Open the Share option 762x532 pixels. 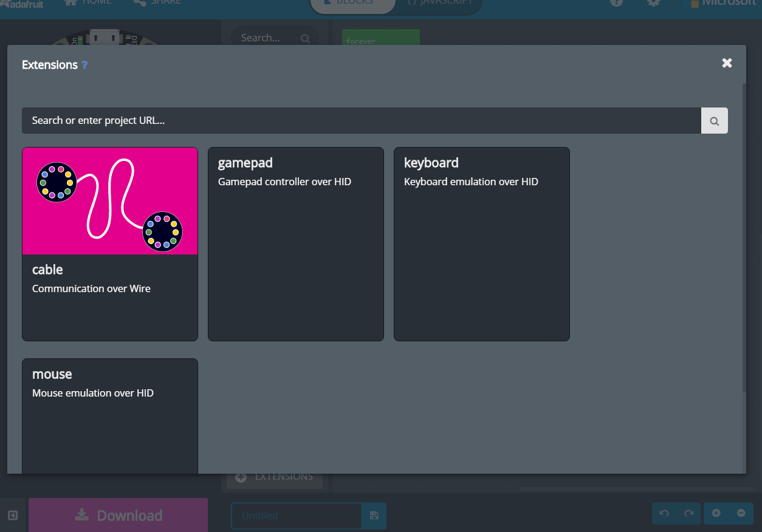coord(157,3)
